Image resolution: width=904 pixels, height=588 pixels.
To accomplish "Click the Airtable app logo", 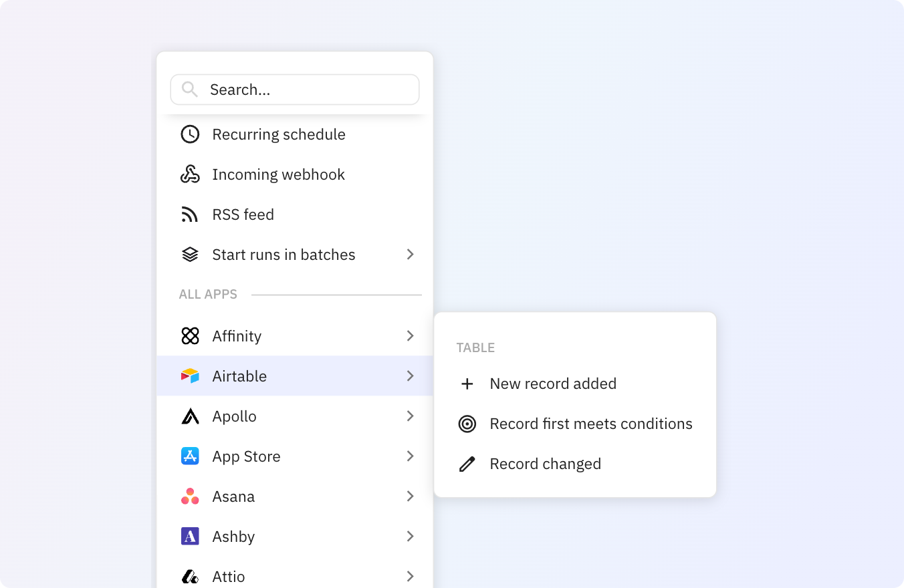I will (190, 376).
